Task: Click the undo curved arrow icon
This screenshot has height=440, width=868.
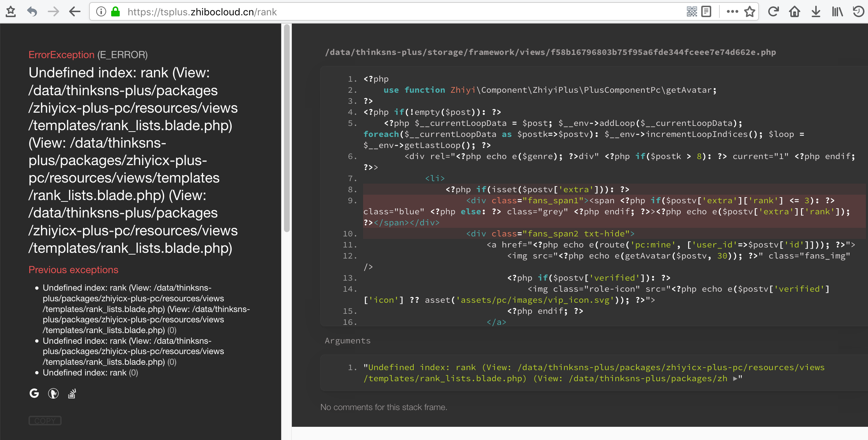Action: (x=32, y=12)
